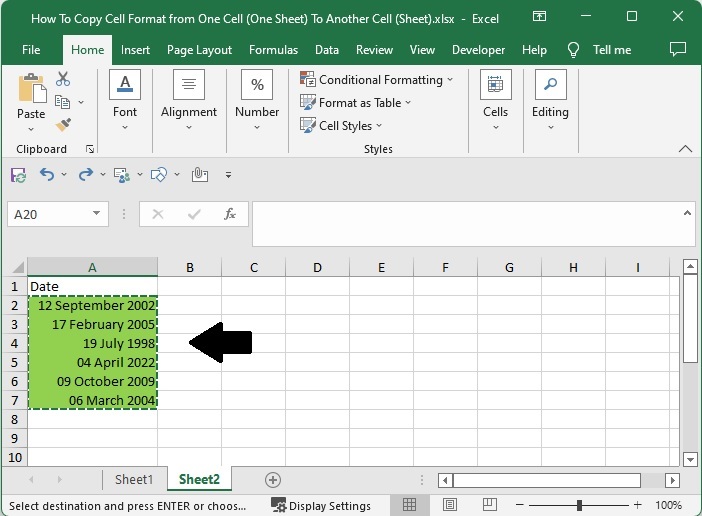Click the AutoSave icon in quick access toolbar
This screenshot has width=702, height=516.
(18, 175)
